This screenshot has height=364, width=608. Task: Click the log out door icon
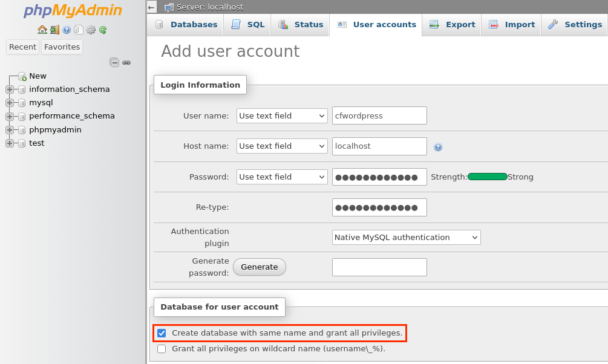pyautogui.click(x=54, y=30)
